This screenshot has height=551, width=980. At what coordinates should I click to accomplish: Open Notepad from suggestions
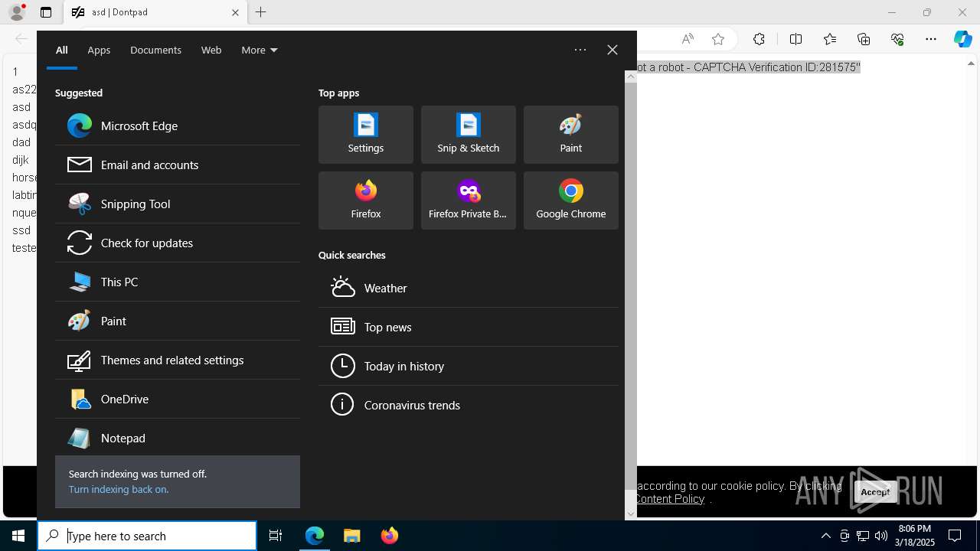[177, 438]
